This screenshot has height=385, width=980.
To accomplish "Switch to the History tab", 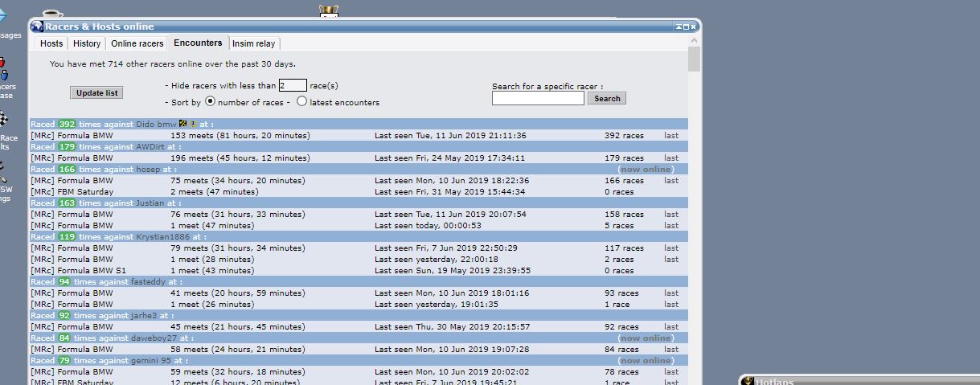I will click(x=87, y=43).
